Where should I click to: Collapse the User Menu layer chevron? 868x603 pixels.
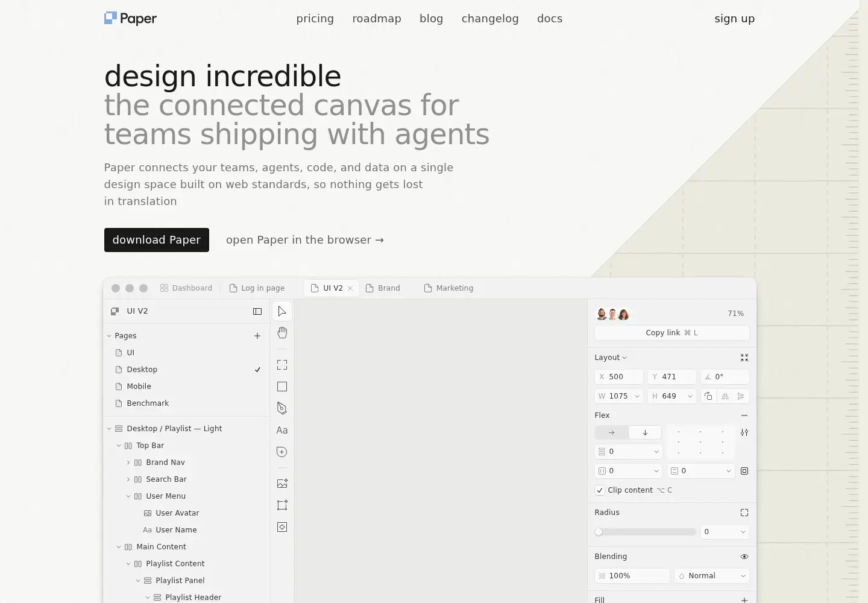[128, 496]
